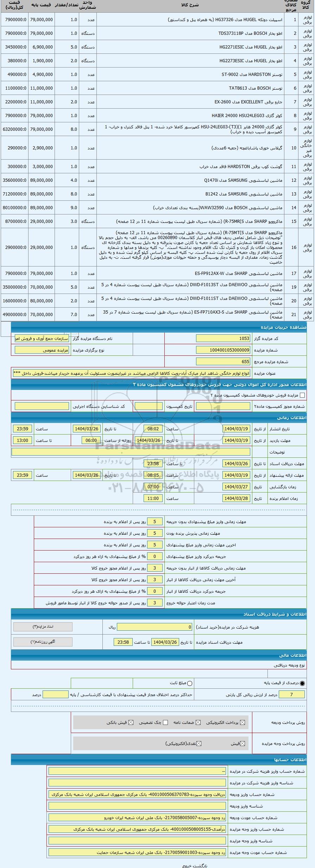Select the 'اسپیلت دوتکه HUGEL مدل HG37326' item row
The image size is (315, 868).
tap(157, 20)
